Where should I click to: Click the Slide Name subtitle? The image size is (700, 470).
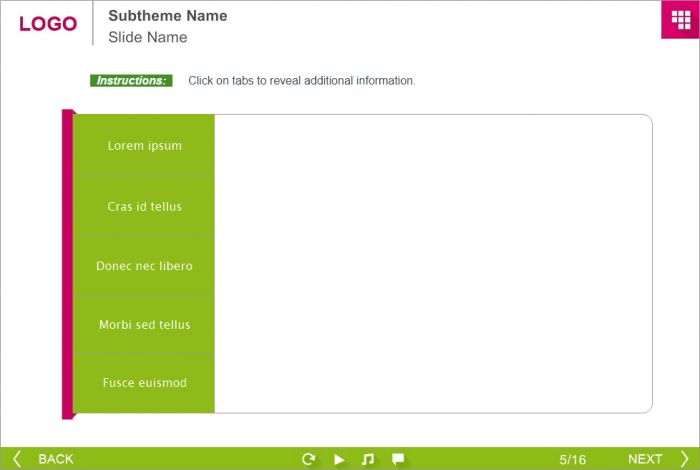(147, 37)
